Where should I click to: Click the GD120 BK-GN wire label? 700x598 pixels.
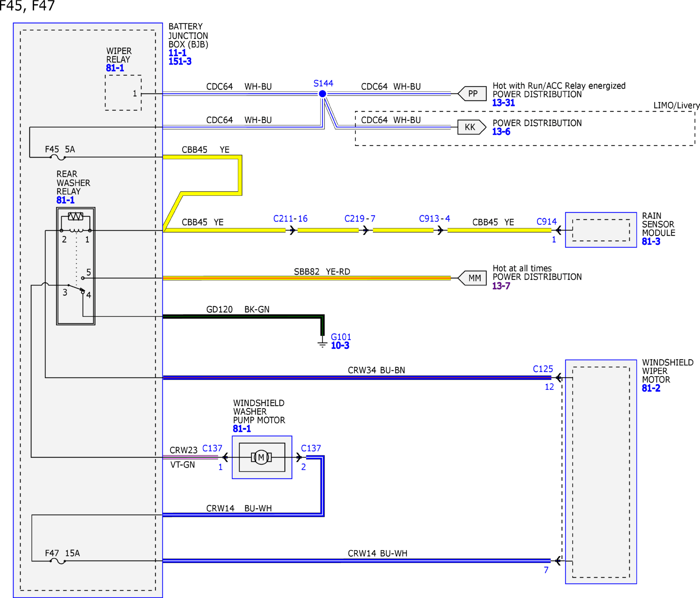238,310
